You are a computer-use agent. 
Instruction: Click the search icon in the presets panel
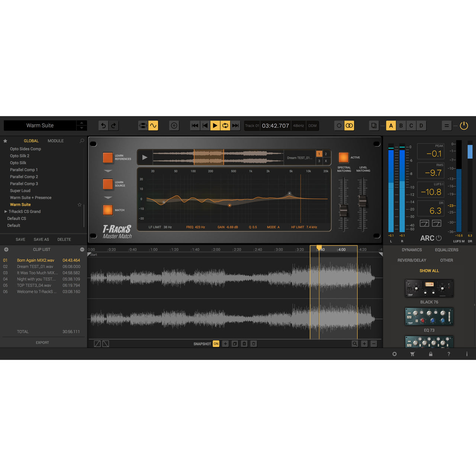81,141
